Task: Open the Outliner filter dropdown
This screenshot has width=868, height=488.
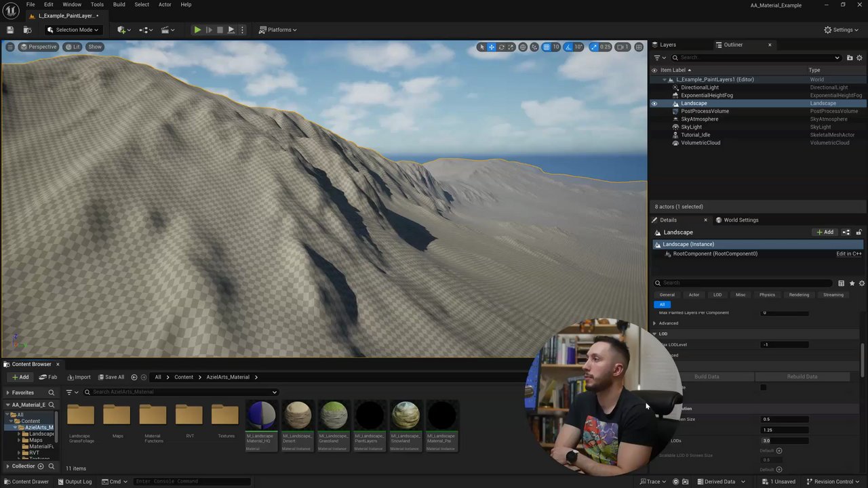Action: [660, 58]
